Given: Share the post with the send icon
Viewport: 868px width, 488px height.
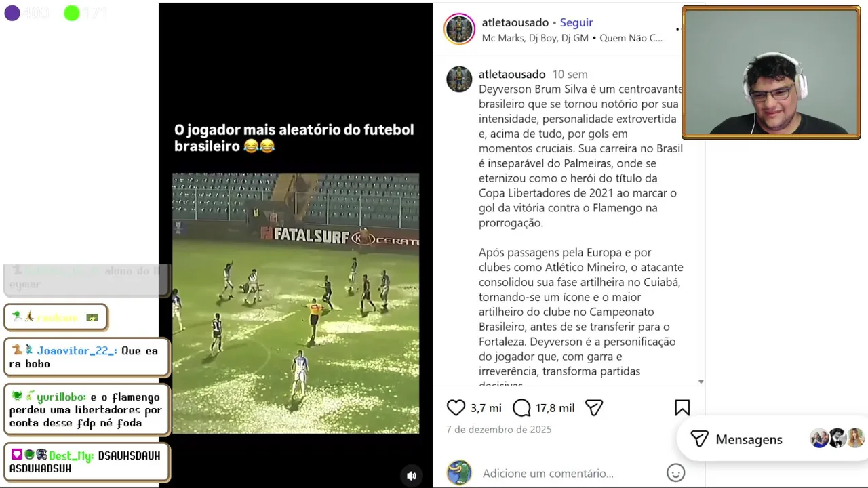Looking at the screenshot, I should [594, 407].
